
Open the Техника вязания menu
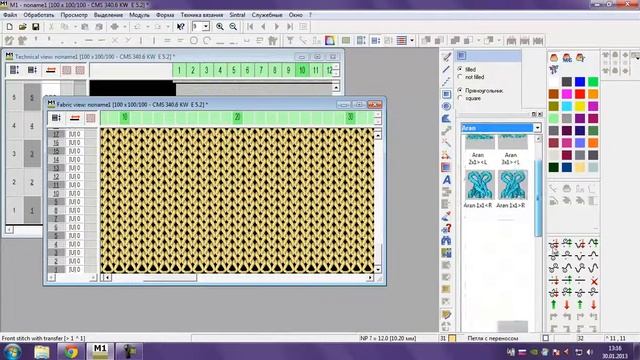click(x=202, y=15)
